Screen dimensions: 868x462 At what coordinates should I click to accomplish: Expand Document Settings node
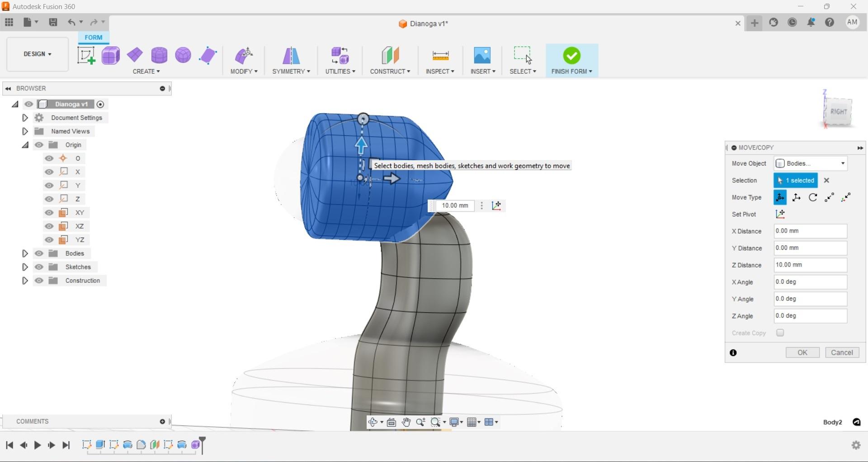tap(25, 118)
